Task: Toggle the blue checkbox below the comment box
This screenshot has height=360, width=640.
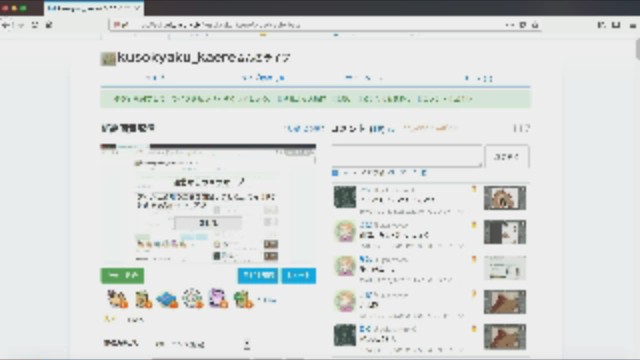Action: coord(335,173)
